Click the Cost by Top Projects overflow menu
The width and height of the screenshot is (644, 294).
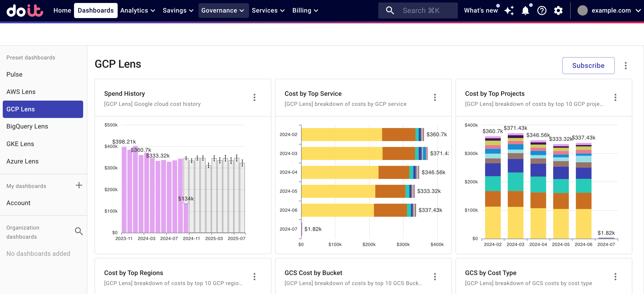[x=615, y=97]
